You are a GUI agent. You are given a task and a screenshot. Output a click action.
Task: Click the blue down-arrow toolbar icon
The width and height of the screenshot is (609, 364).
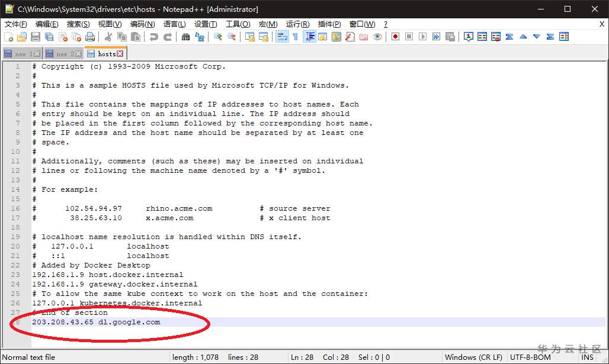point(537,37)
